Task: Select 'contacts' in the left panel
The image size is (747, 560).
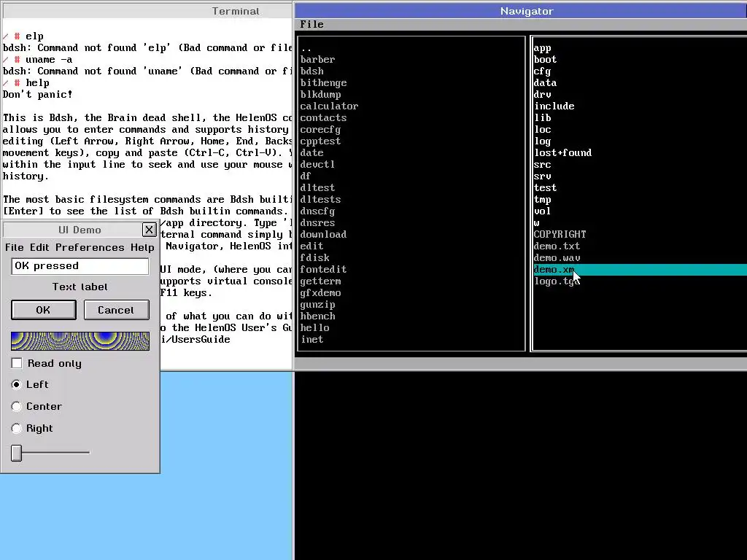Action: 411,117
